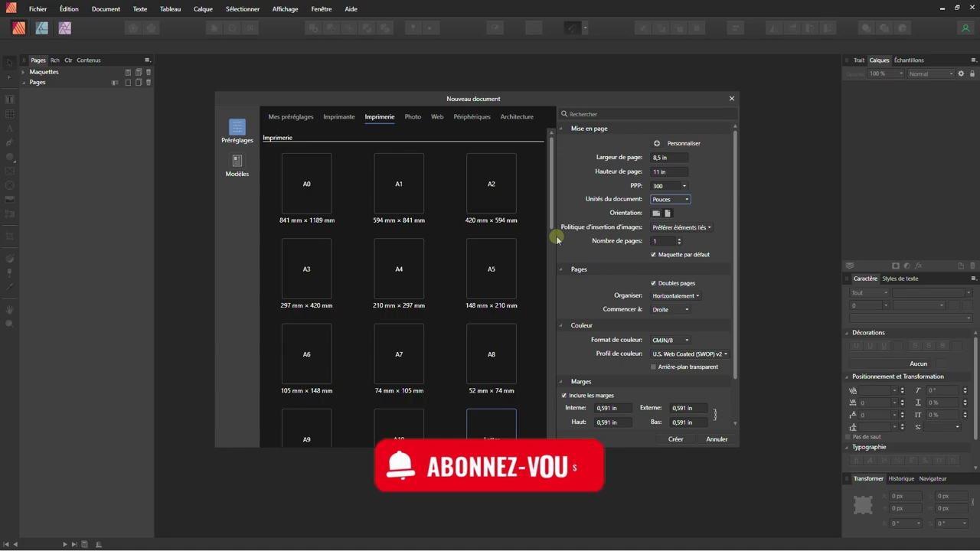The image size is (980, 551).
Task: Open the Pages panel options menu icon
Action: point(147,60)
